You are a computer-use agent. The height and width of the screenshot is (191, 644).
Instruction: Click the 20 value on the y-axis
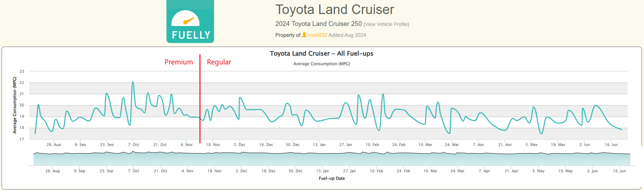(22, 105)
